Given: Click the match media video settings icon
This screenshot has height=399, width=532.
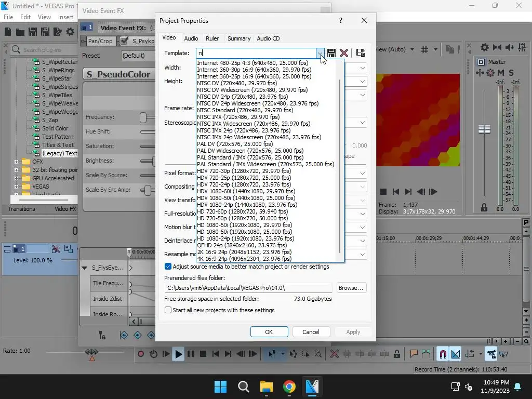Looking at the screenshot, I should click(x=361, y=53).
